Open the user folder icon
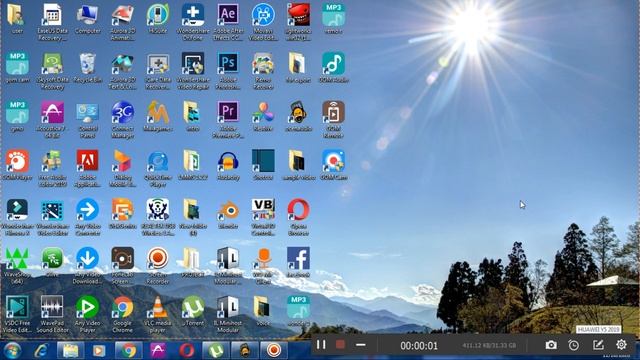The image size is (640, 360). point(17,19)
